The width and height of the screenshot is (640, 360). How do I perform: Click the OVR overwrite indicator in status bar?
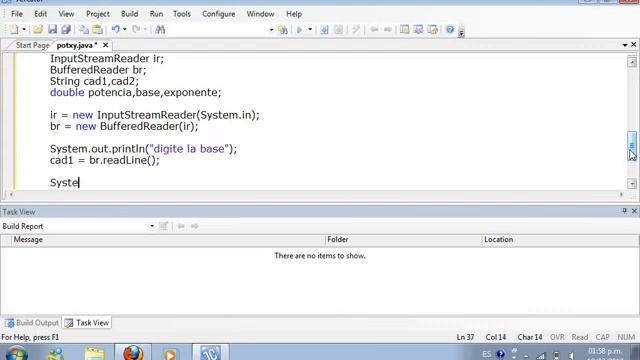click(x=557, y=337)
